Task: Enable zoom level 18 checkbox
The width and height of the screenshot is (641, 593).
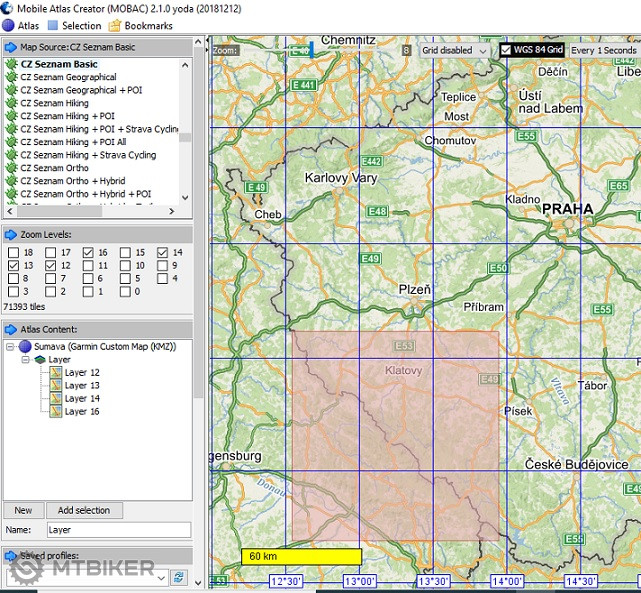Action: click(13, 253)
